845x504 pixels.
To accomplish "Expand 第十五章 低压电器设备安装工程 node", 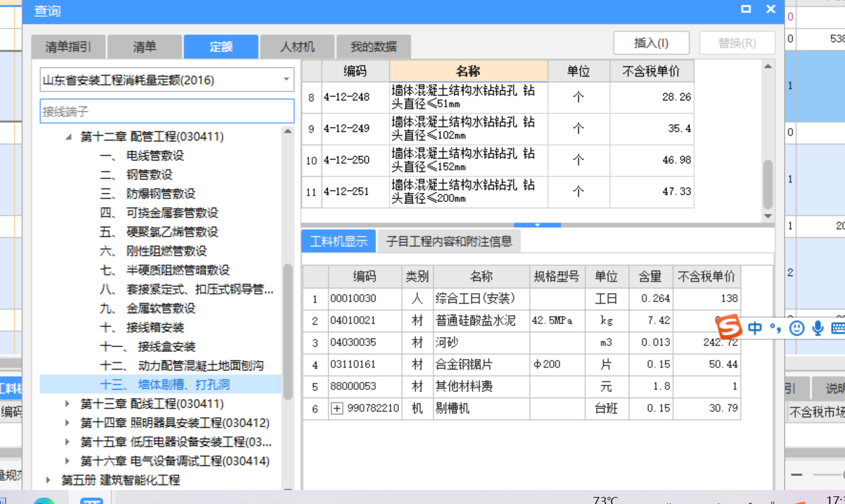I will (x=69, y=442).
